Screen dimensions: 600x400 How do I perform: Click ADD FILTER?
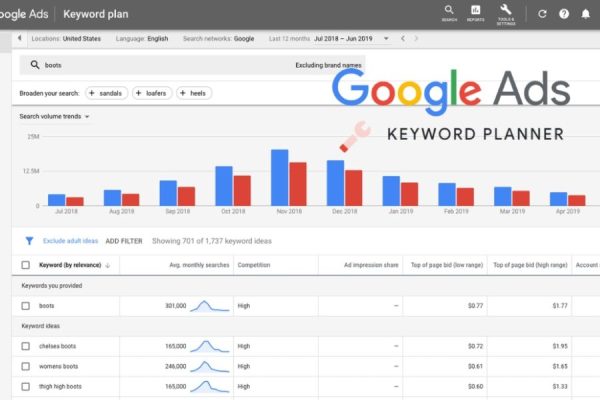(124, 241)
